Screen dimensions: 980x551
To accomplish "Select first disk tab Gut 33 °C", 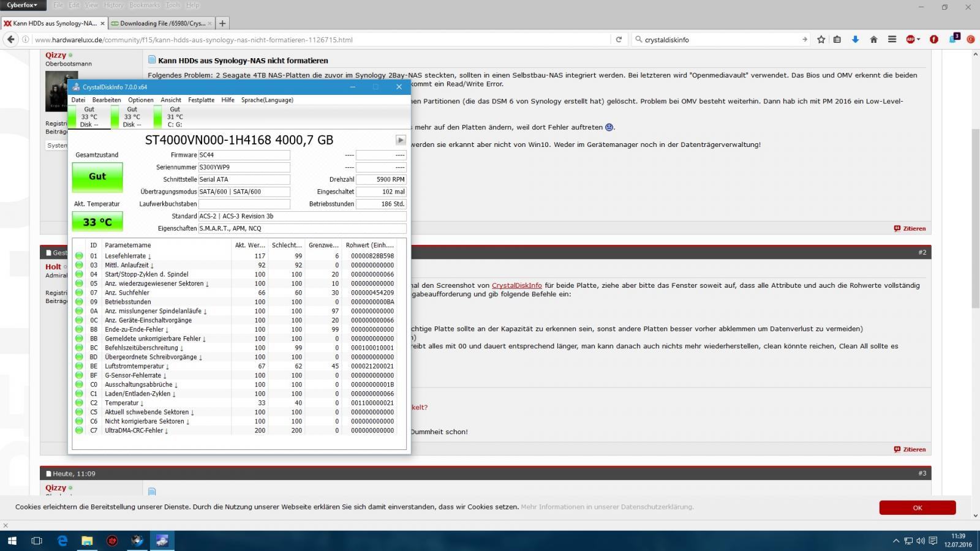I will pyautogui.click(x=89, y=116).
